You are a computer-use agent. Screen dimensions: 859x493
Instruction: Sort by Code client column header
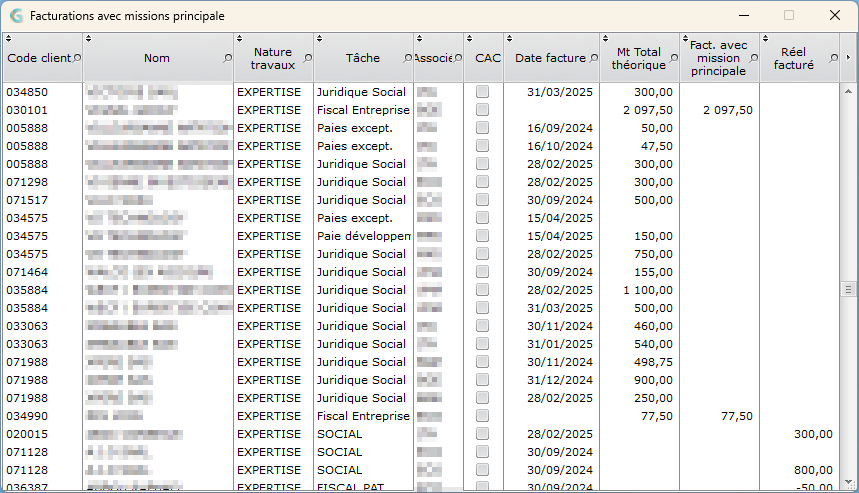[x=39, y=58]
